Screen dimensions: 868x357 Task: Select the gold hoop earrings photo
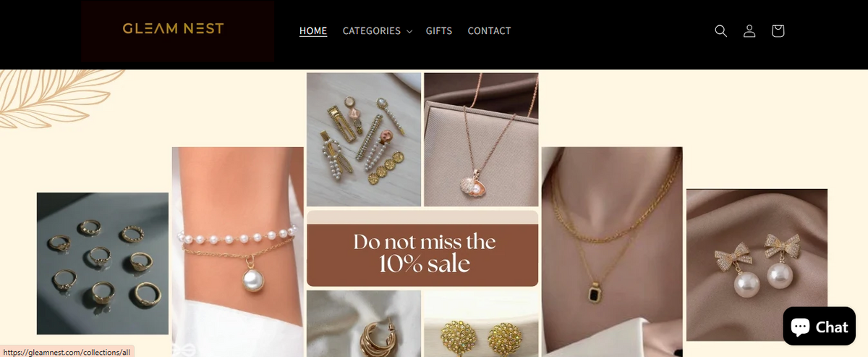[364, 324]
